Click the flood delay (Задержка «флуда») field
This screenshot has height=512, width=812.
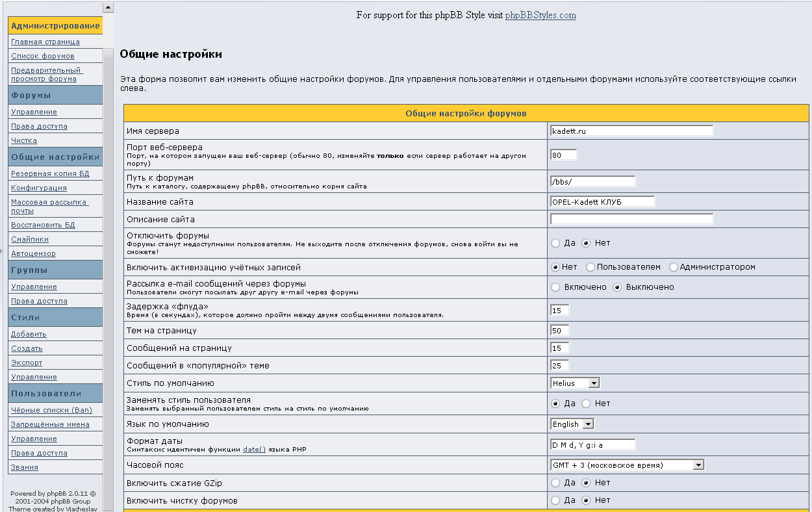tap(559, 310)
